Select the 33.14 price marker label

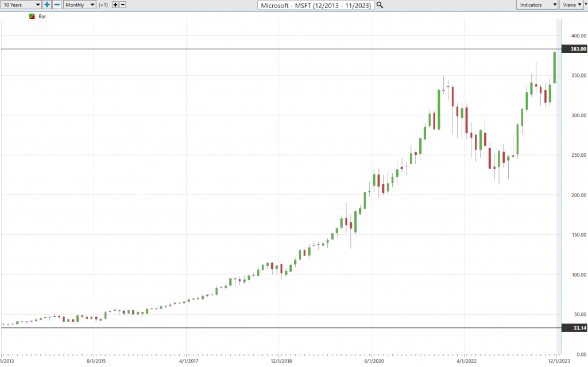[574, 328]
